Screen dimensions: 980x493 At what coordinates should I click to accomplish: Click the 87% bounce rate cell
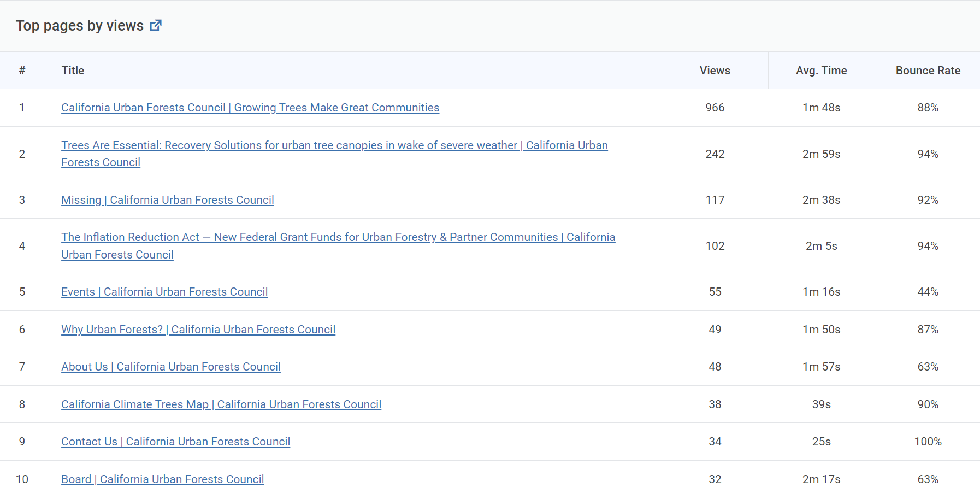pos(928,330)
